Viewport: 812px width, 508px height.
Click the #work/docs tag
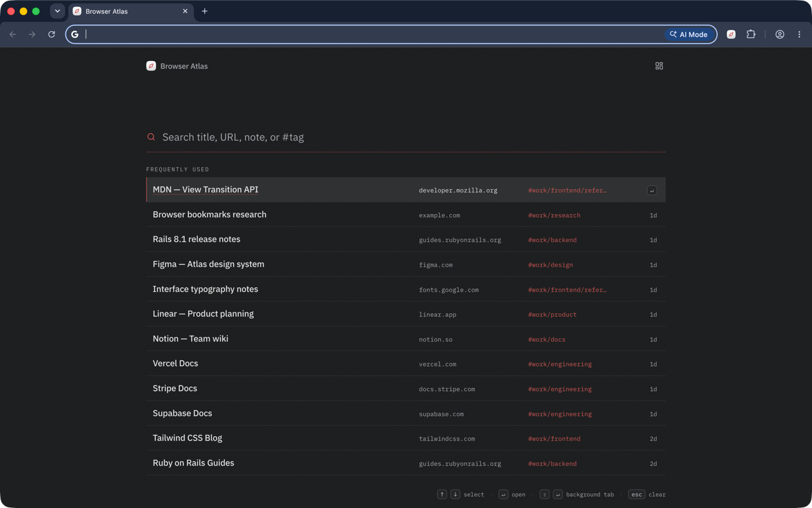(546, 339)
